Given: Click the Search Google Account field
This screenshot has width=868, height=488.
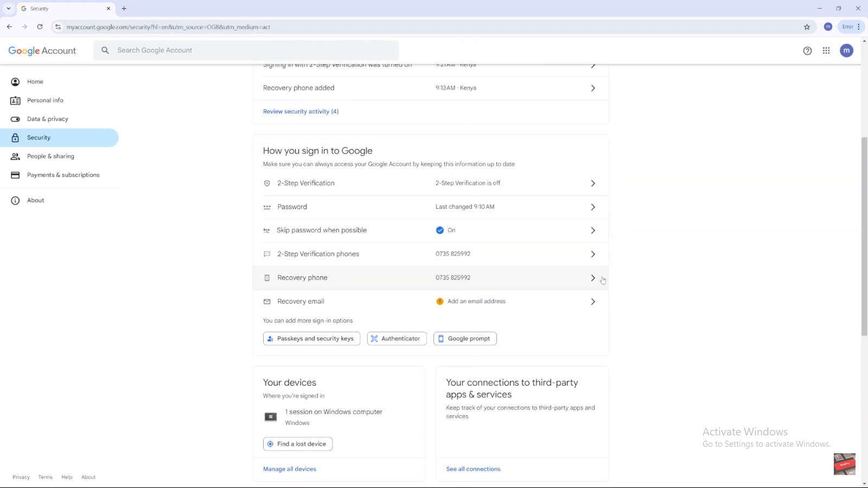Looking at the screenshot, I should [246, 50].
